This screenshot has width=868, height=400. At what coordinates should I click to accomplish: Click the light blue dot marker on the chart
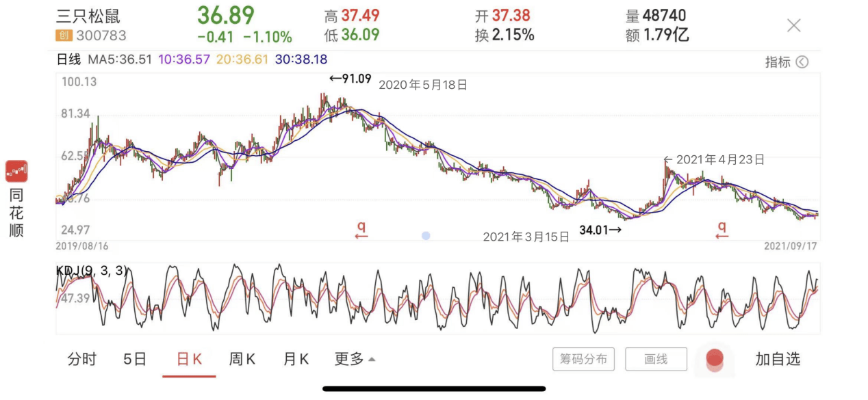click(x=426, y=235)
